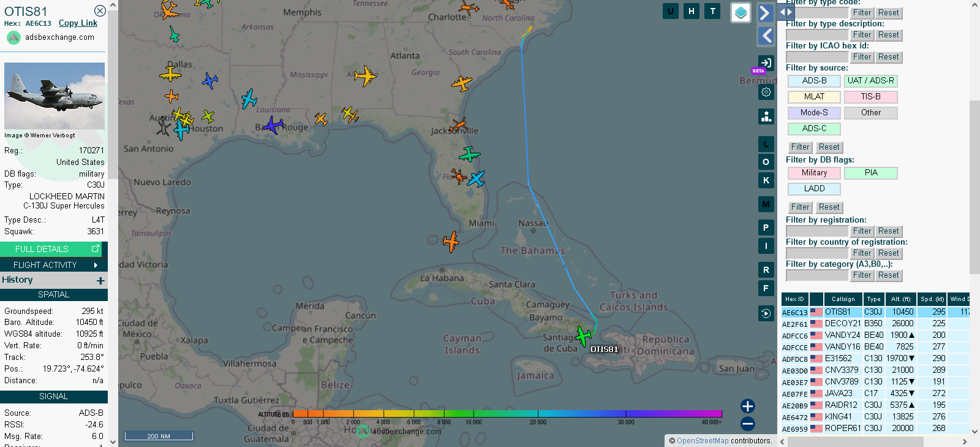Click the O map button
The width and height of the screenshot is (980, 447).
[x=766, y=162]
